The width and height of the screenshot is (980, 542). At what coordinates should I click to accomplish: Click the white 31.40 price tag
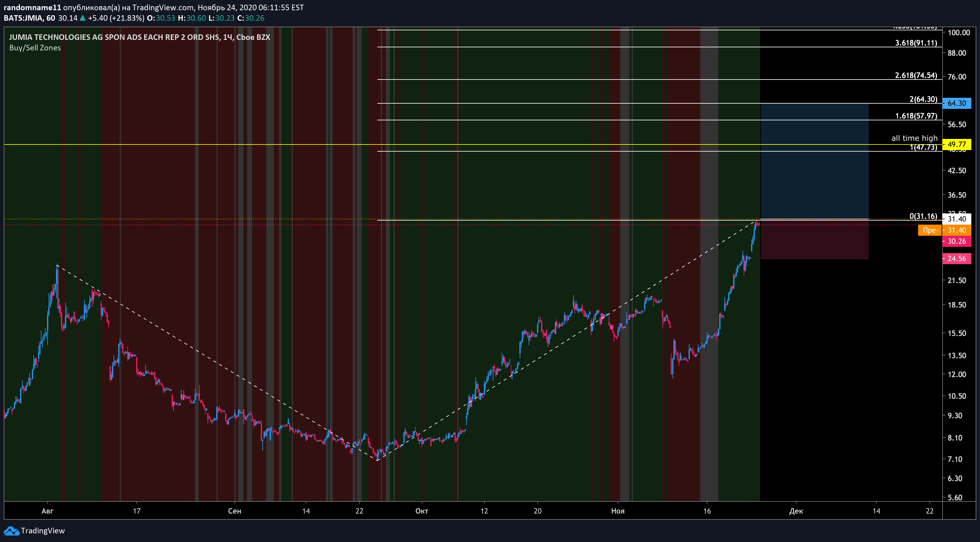(x=956, y=219)
